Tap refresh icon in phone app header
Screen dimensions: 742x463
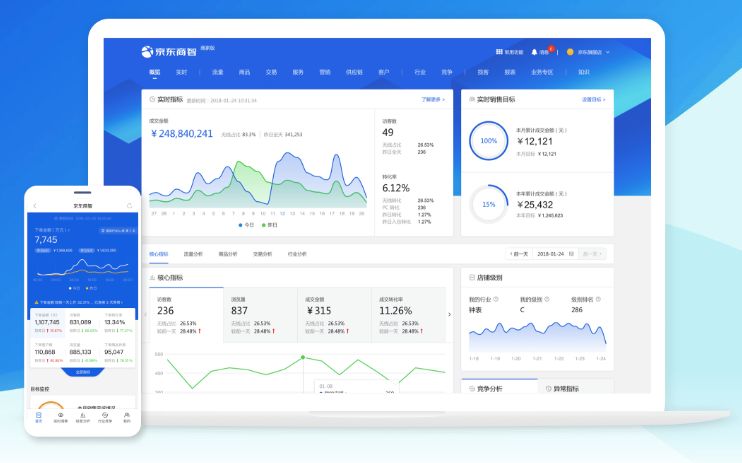point(130,205)
